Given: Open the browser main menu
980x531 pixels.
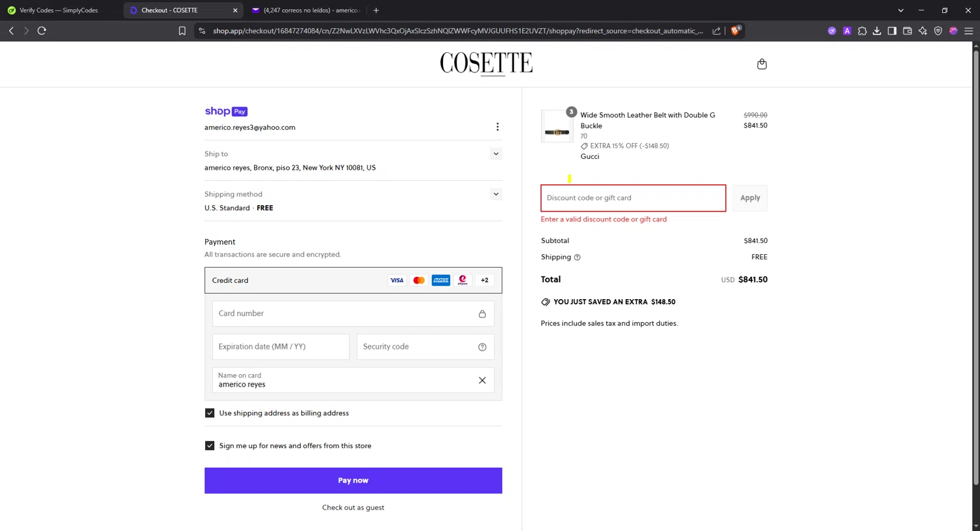Looking at the screenshot, I should click(x=969, y=31).
